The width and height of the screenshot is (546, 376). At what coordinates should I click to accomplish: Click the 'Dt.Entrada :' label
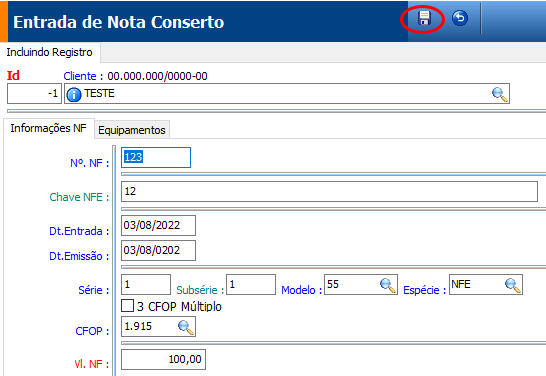click(79, 231)
